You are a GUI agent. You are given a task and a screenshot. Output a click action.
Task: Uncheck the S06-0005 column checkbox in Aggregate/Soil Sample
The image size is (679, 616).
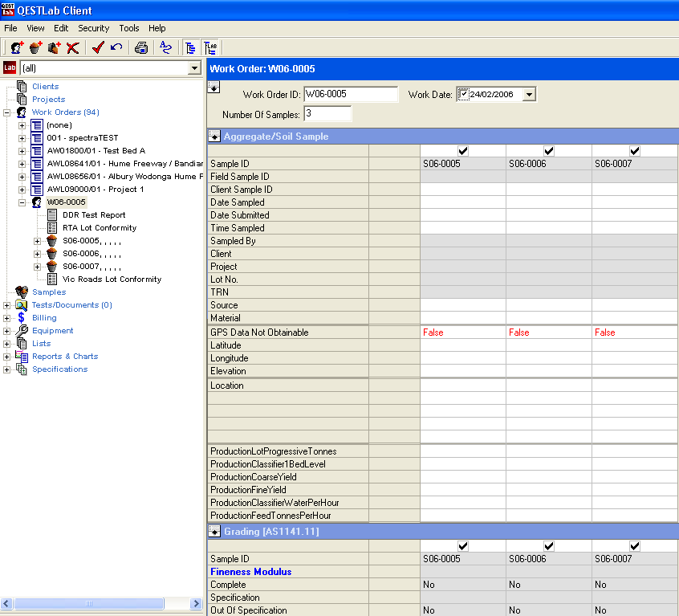point(463,151)
